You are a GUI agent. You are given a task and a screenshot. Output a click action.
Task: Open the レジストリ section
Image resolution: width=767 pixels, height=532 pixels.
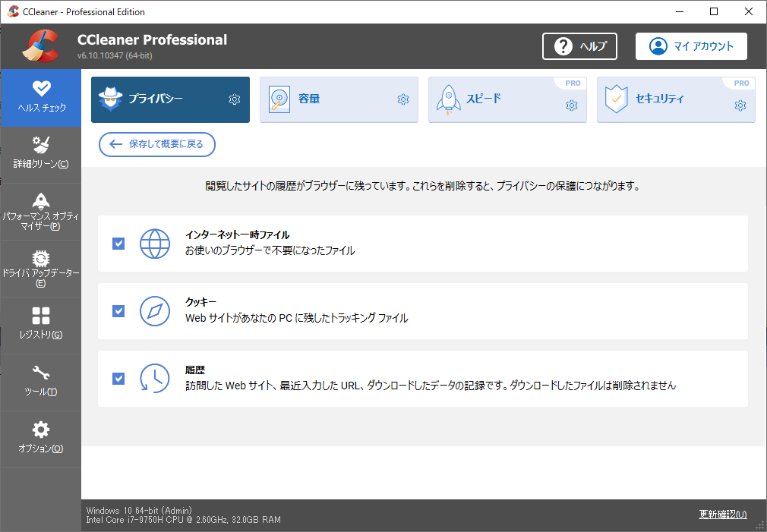(41, 325)
